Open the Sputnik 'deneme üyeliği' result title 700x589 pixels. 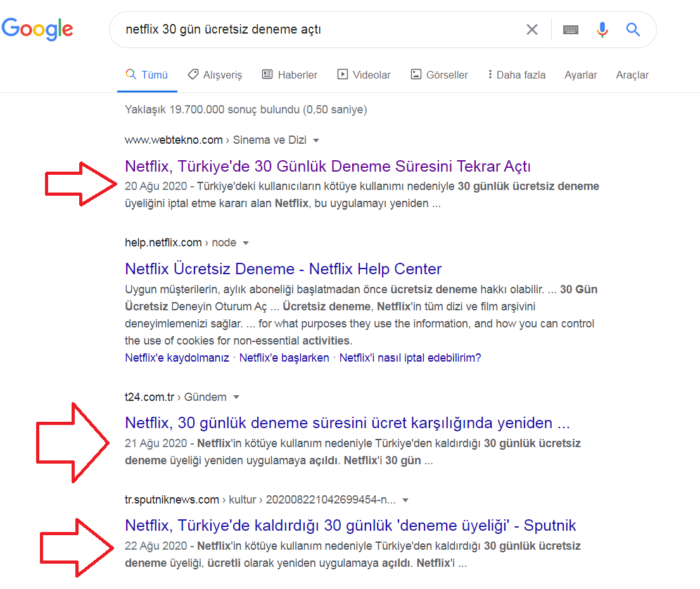coord(350,525)
